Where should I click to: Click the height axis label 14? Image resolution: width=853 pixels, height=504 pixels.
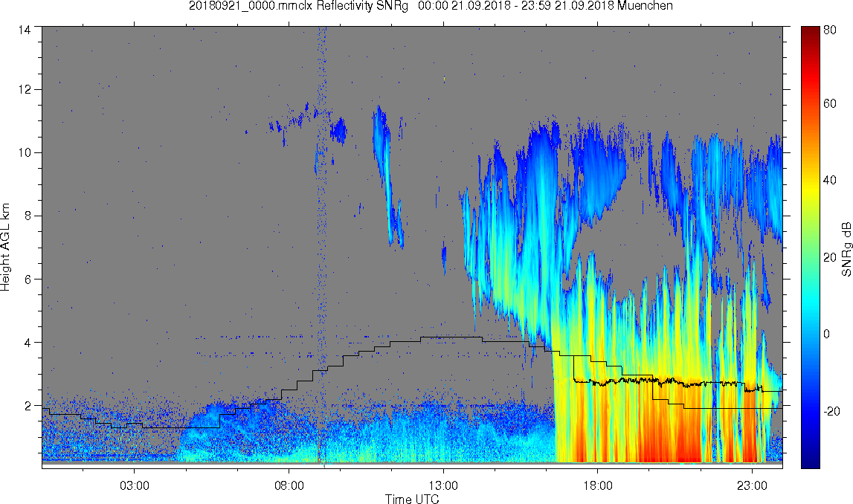tap(25, 30)
